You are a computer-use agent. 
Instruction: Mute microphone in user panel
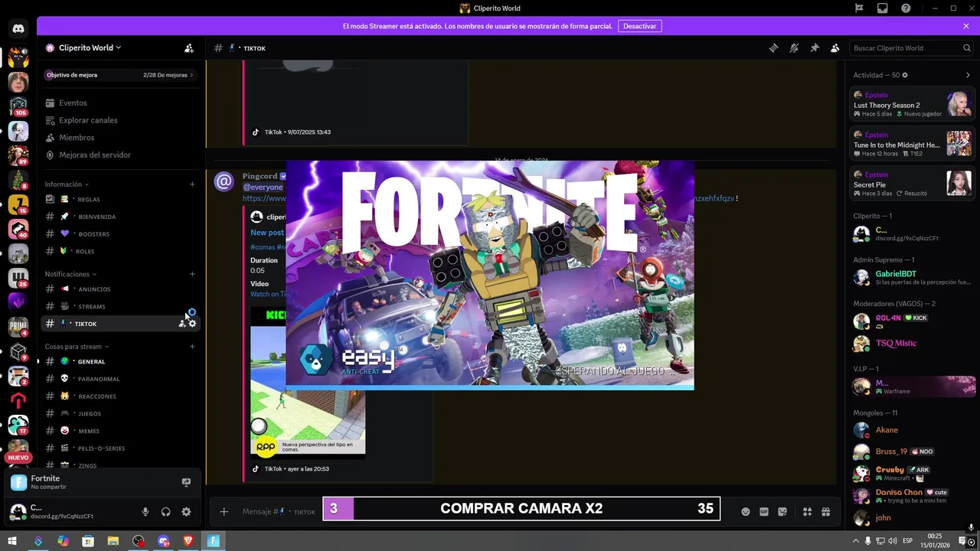tap(145, 512)
